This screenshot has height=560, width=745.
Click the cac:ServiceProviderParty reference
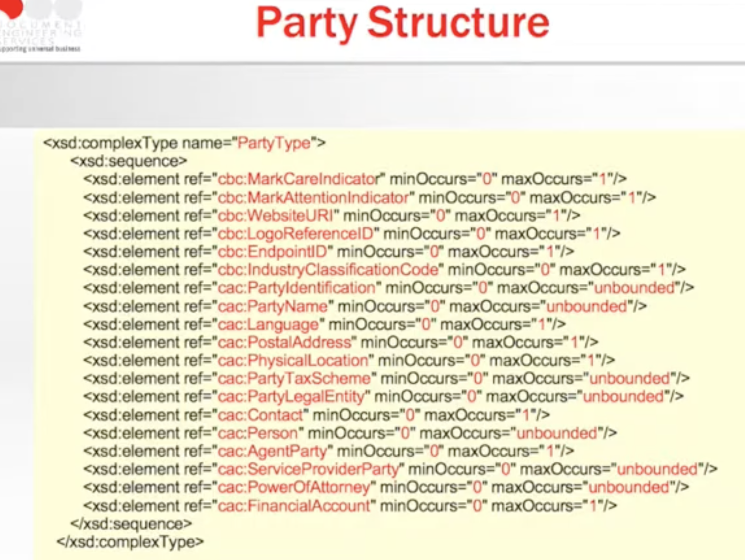308,469
